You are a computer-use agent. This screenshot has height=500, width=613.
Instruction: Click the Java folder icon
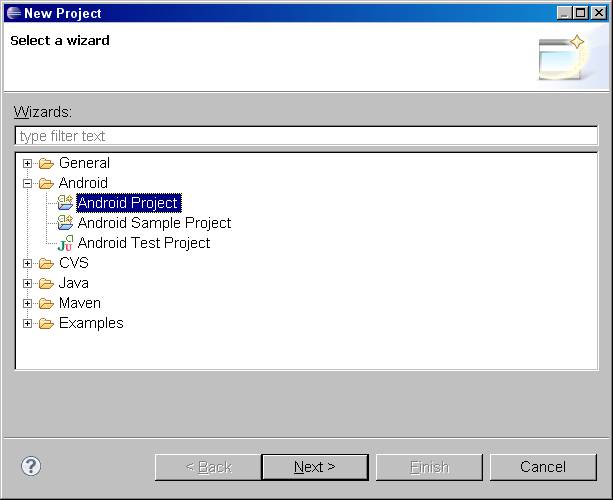[46, 283]
